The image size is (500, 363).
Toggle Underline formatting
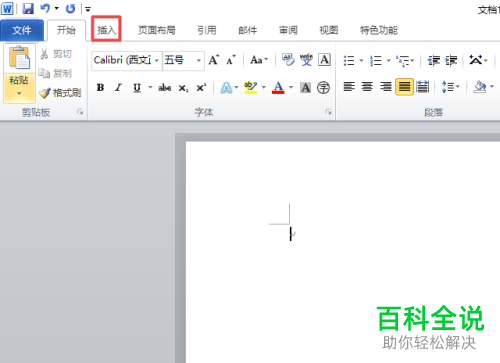coord(137,88)
